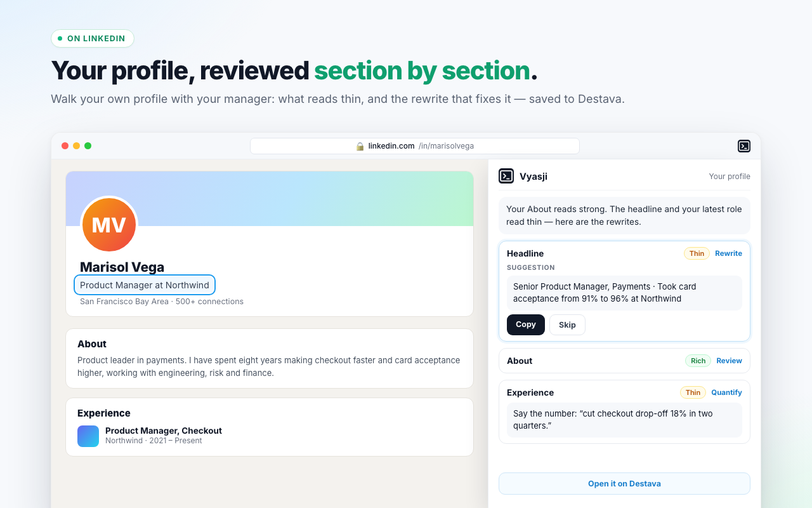812x508 pixels.
Task: Click the Review link for About
Action: click(x=729, y=361)
